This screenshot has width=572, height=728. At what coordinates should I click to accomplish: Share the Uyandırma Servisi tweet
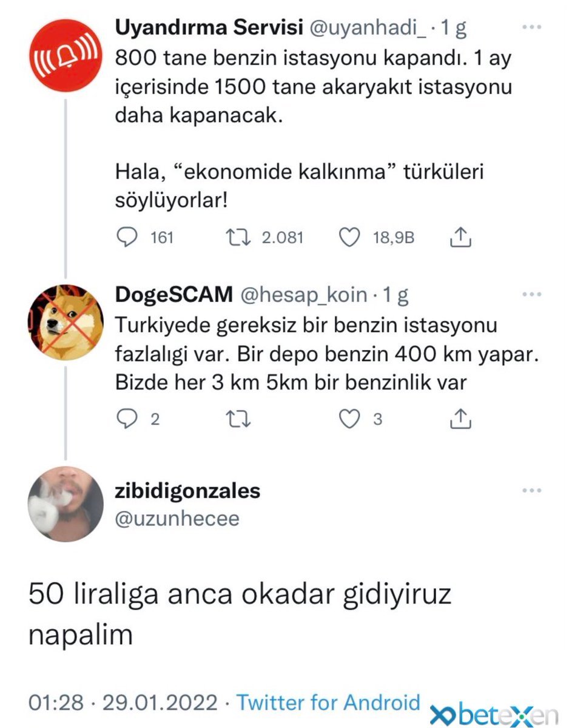tap(460, 238)
